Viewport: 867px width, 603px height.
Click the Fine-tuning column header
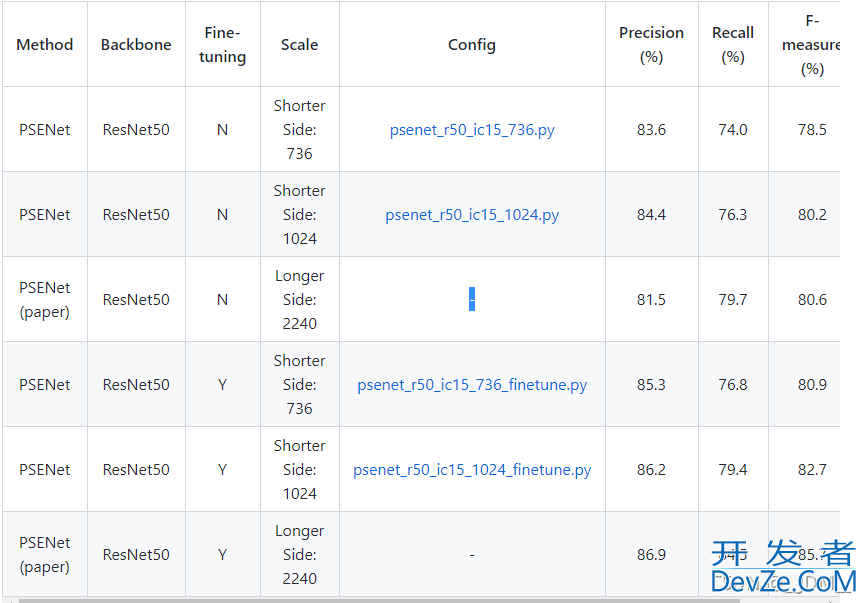(x=222, y=45)
